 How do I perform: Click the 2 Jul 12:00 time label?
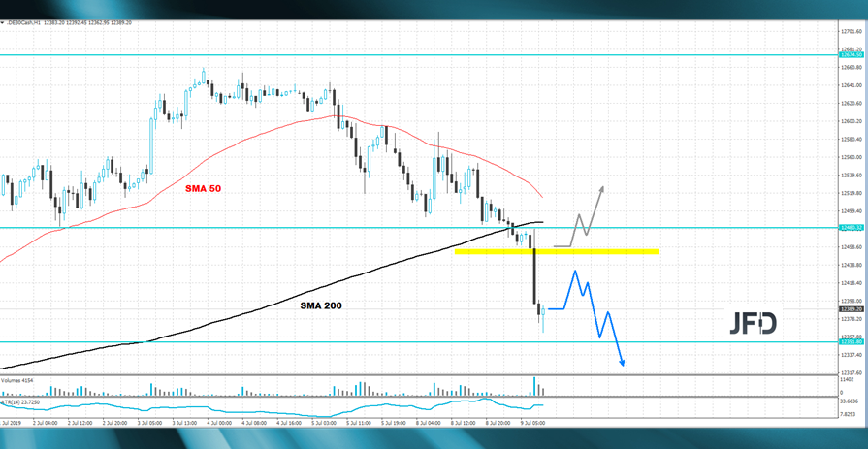[80, 423]
